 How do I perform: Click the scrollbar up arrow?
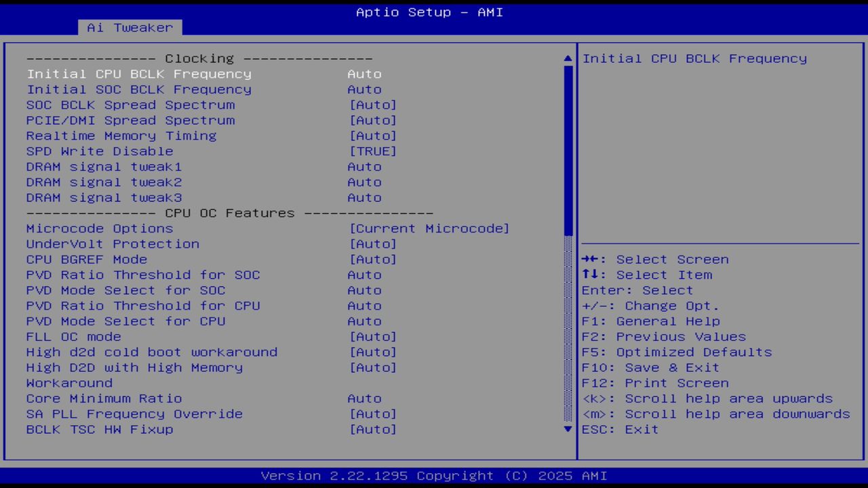[567, 58]
